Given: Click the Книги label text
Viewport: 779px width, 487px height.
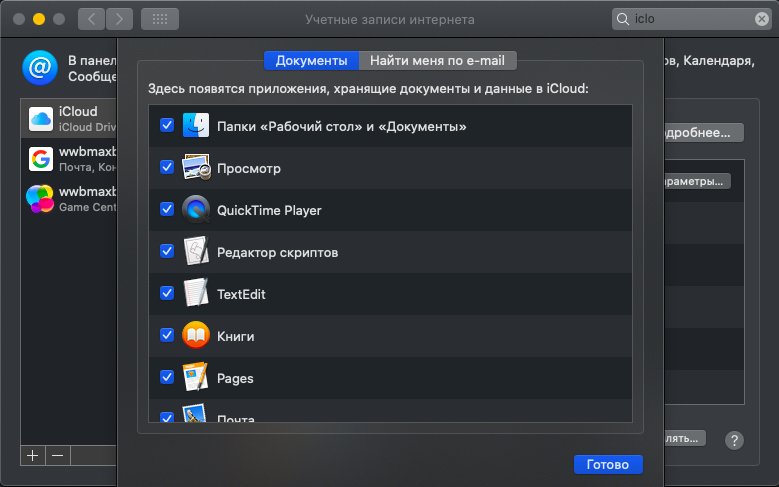Looking at the screenshot, I should [235, 336].
